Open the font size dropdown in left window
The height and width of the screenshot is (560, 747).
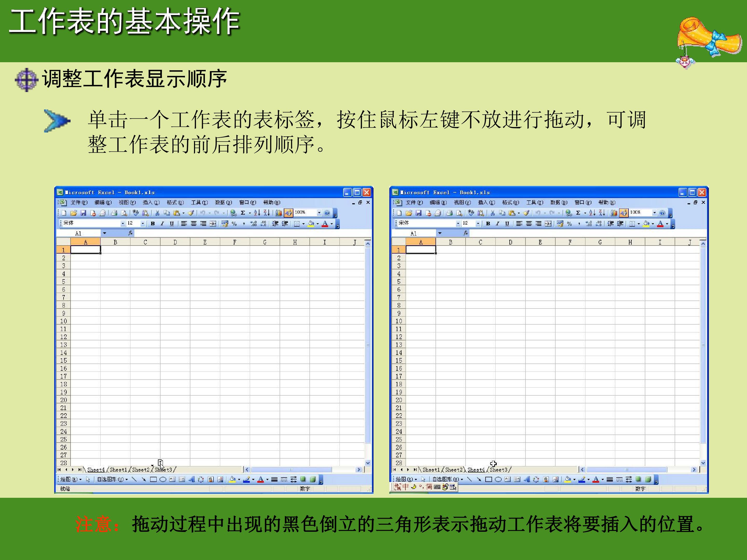[x=143, y=223]
